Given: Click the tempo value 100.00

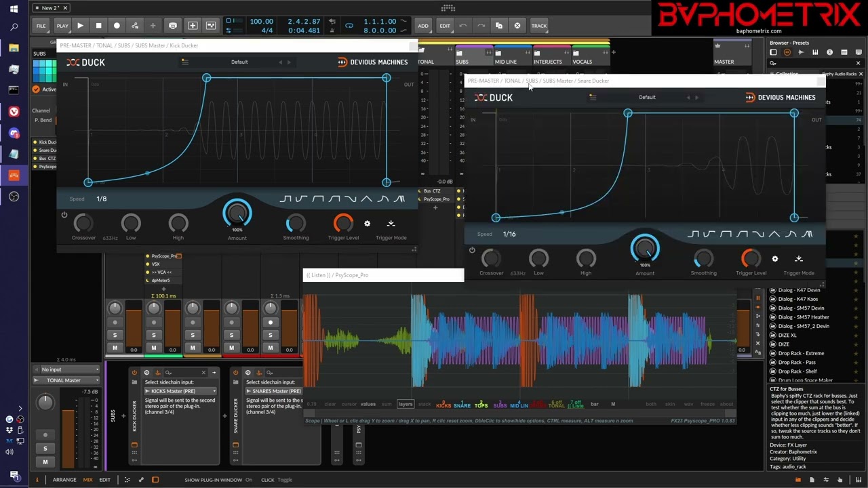Looking at the screenshot, I should (262, 22).
